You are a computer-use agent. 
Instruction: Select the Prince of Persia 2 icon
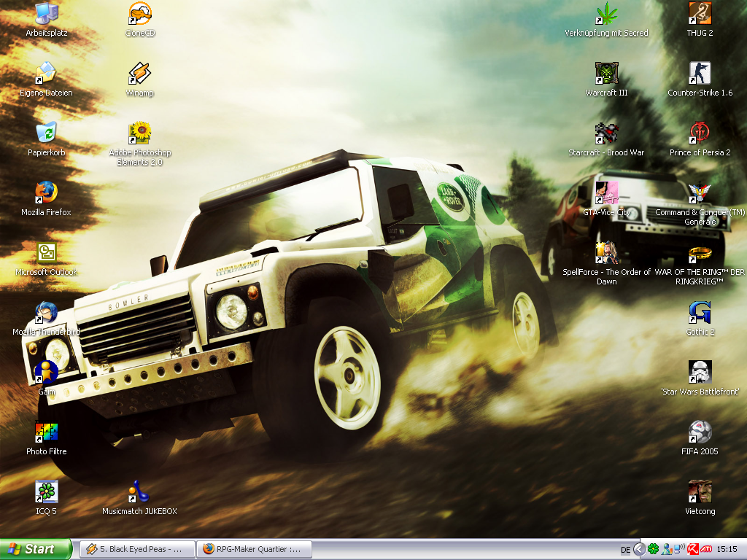(700, 133)
